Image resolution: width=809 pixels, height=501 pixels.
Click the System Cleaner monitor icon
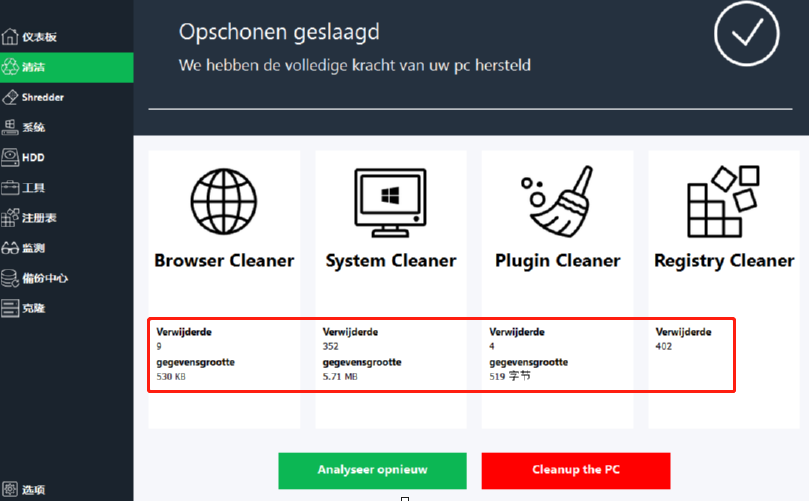point(390,201)
